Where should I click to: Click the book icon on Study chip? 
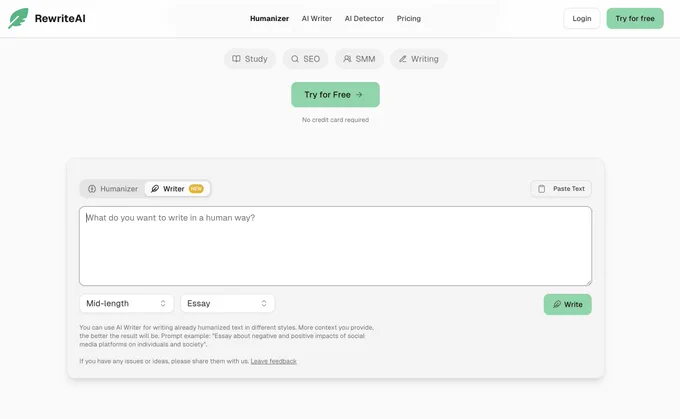coord(236,59)
